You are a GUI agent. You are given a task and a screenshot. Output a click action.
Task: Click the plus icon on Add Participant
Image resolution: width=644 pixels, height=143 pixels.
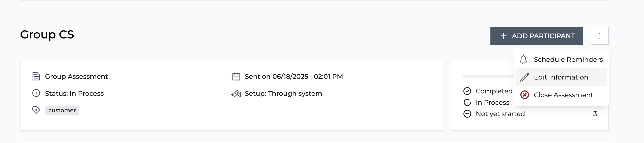point(503,36)
